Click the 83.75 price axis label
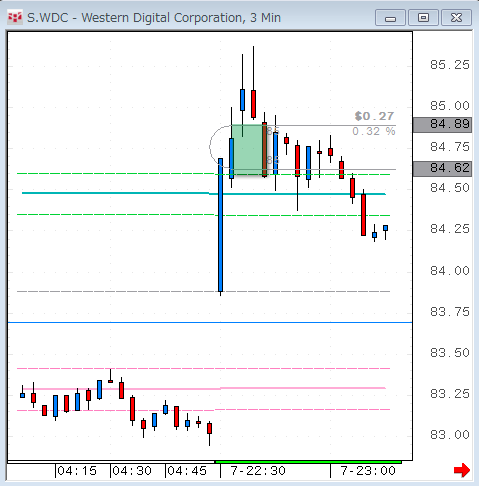 point(450,312)
